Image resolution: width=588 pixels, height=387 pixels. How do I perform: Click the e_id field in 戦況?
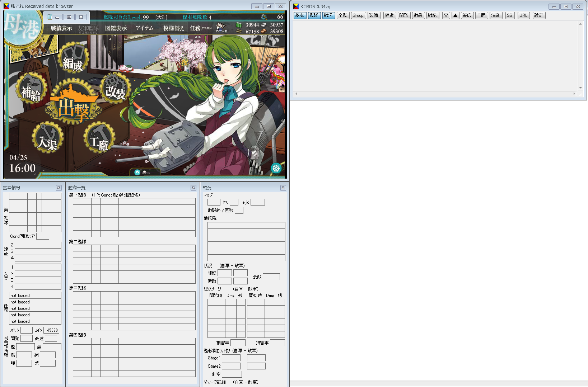coord(258,202)
